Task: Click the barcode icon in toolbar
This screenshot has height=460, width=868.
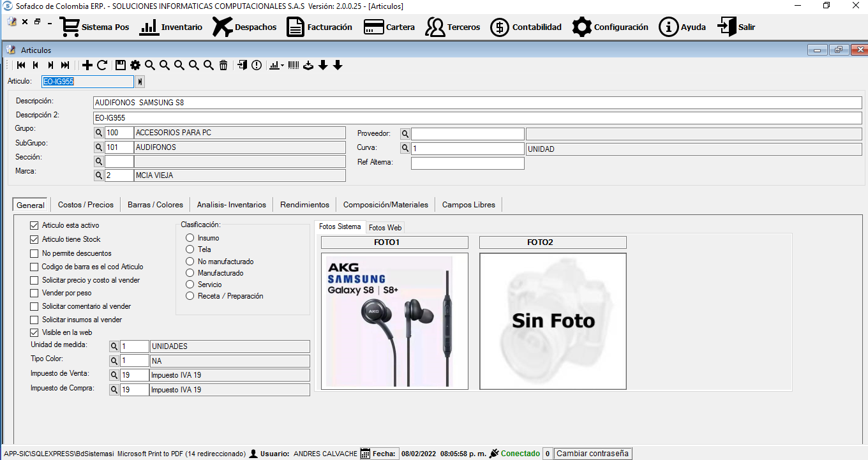Action: [294, 65]
